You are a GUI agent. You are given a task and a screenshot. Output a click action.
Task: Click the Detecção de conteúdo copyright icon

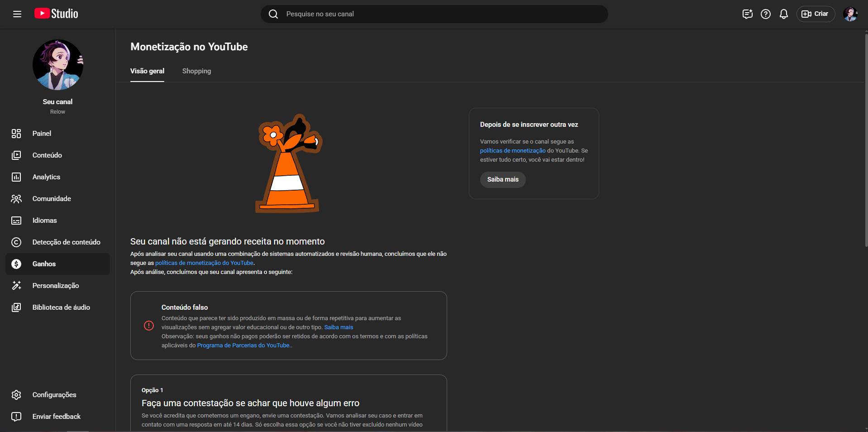pos(16,242)
